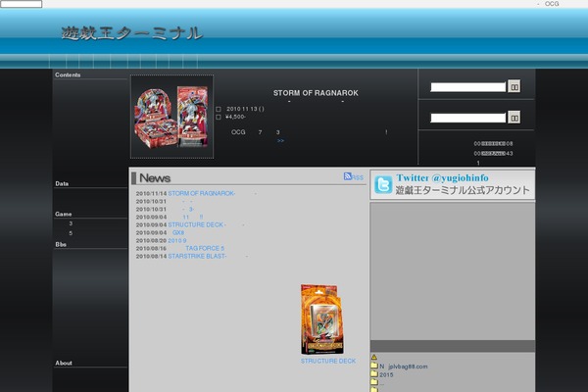Click the 2010 11 13 release date text
This screenshot has width=588, height=392.
(245, 109)
